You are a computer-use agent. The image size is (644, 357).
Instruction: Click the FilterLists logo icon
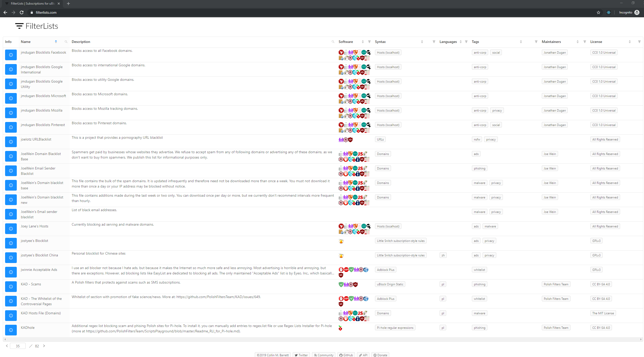point(19,26)
